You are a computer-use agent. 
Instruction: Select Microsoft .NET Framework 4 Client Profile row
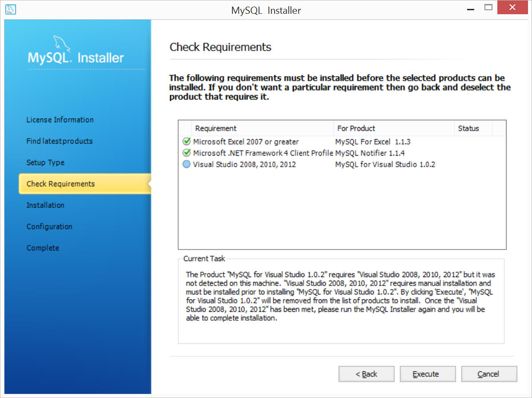(x=342, y=153)
